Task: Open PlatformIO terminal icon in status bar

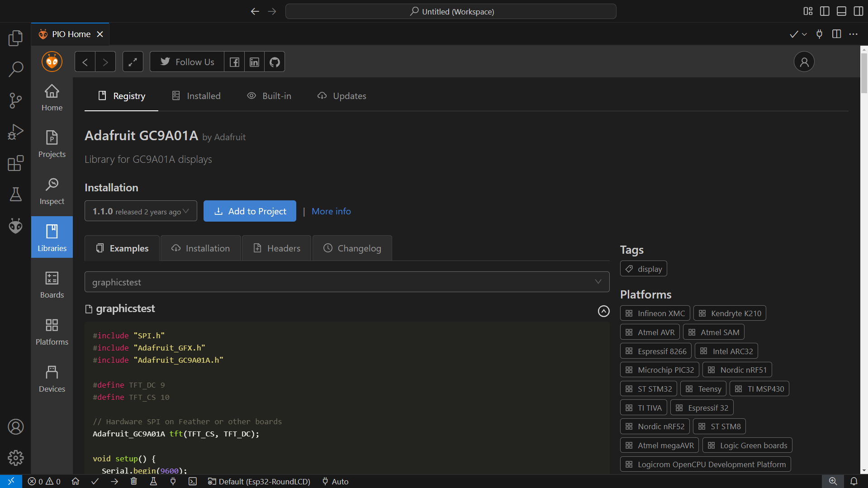Action: pyautogui.click(x=193, y=481)
